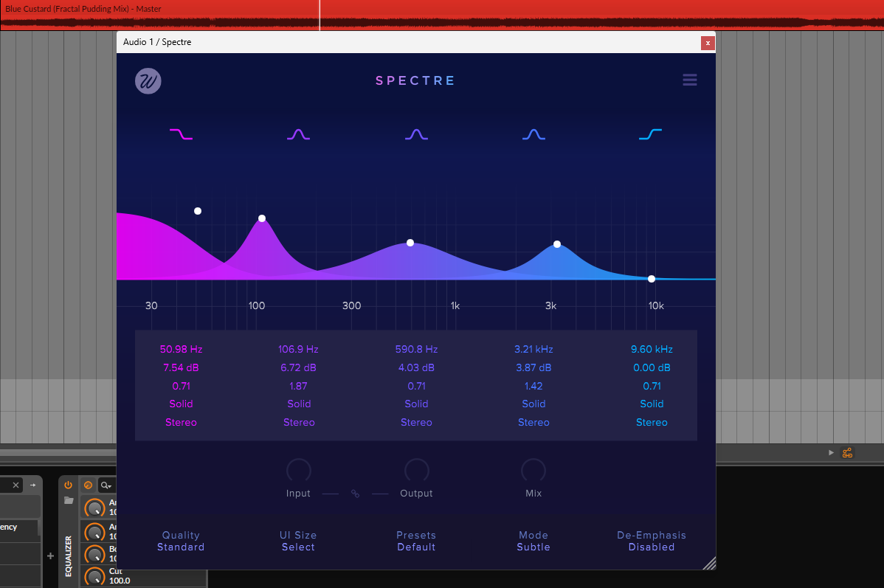
Task: Click the input/output link icon
Action: 355,494
